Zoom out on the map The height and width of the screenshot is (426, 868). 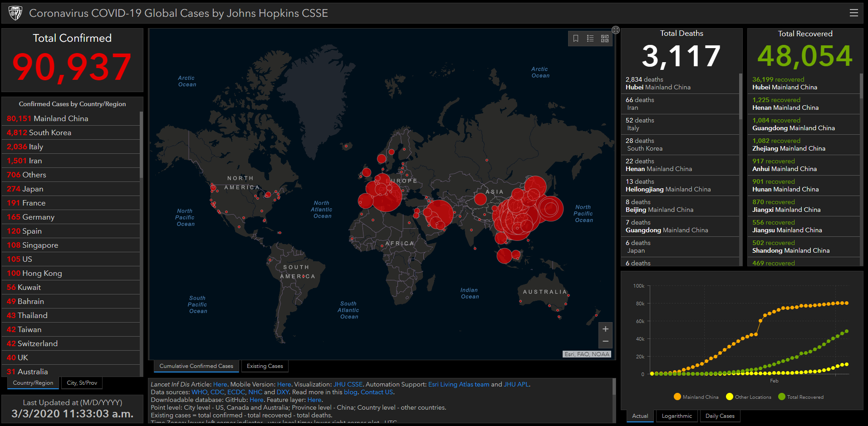coord(605,341)
